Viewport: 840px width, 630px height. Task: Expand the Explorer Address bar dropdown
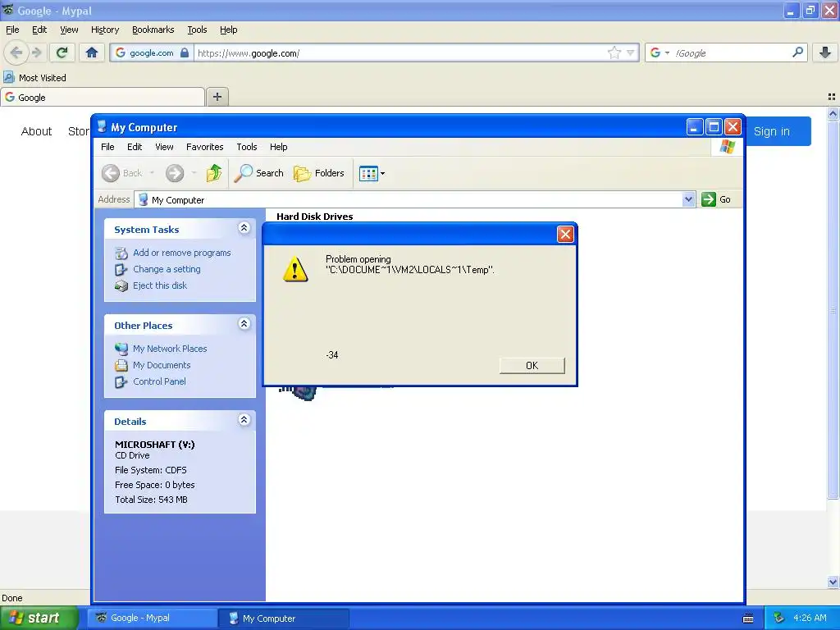click(x=688, y=199)
